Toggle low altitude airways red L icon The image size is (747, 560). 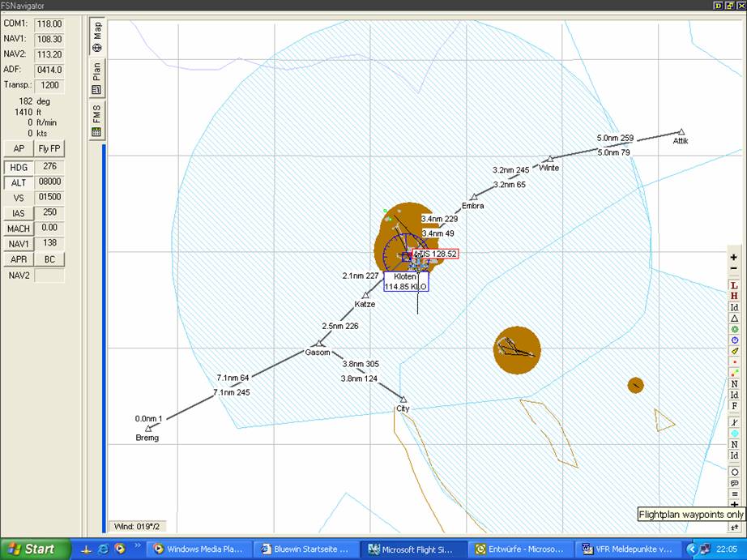pyautogui.click(x=734, y=285)
